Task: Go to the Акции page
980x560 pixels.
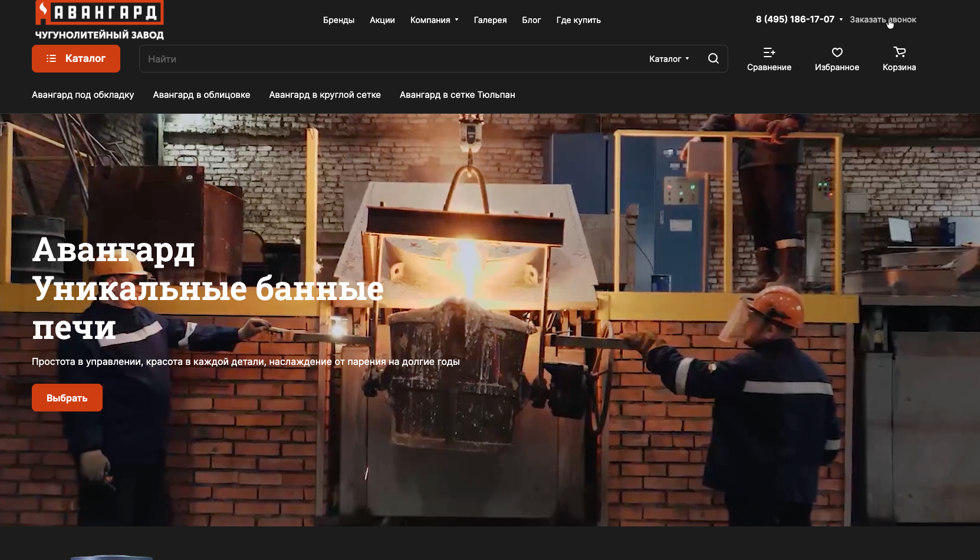Action: [382, 20]
